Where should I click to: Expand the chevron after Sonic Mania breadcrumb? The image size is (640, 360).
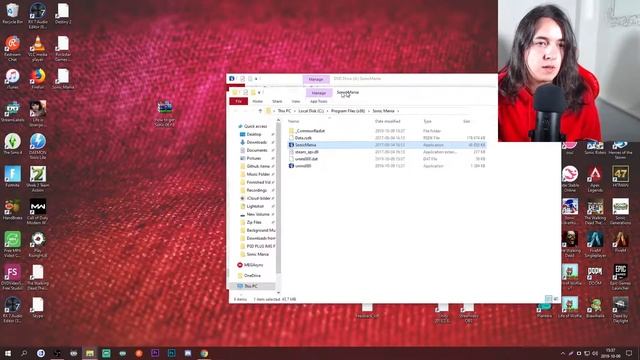point(398,111)
